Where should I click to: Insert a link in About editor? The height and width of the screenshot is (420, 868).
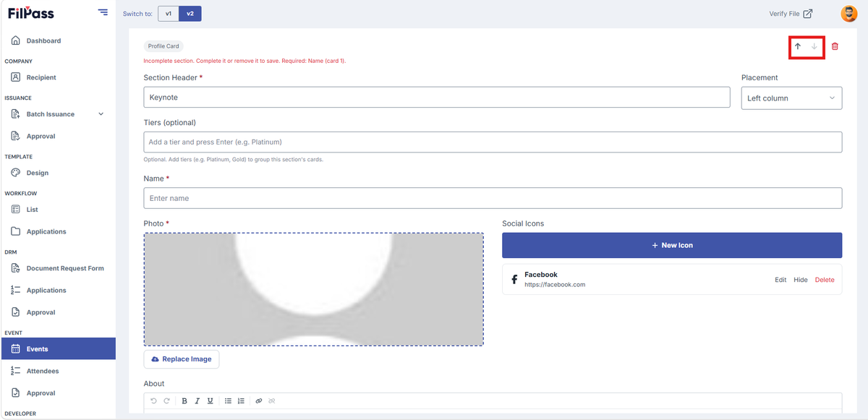tap(259, 400)
